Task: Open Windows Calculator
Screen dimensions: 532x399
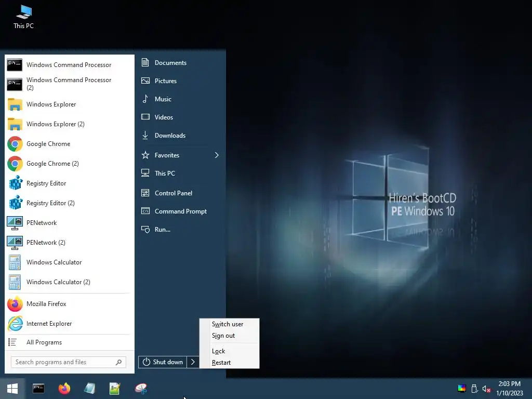Action: (69, 262)
